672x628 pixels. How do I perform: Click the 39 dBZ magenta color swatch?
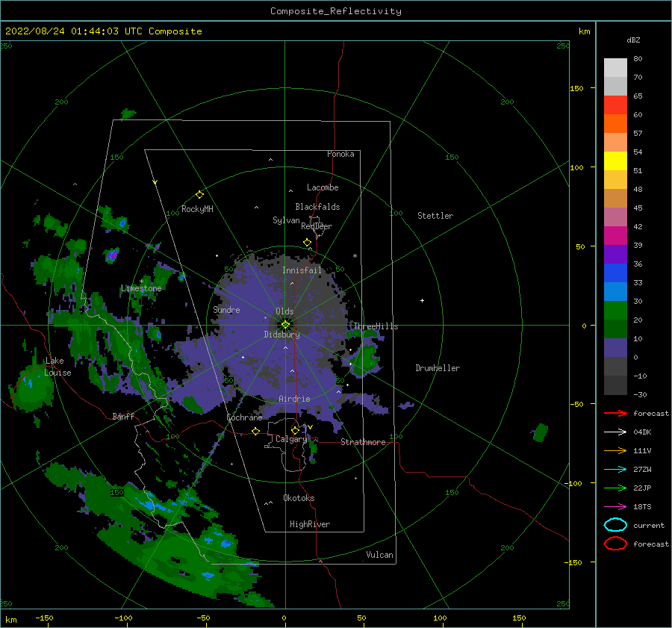coord(615,236)
